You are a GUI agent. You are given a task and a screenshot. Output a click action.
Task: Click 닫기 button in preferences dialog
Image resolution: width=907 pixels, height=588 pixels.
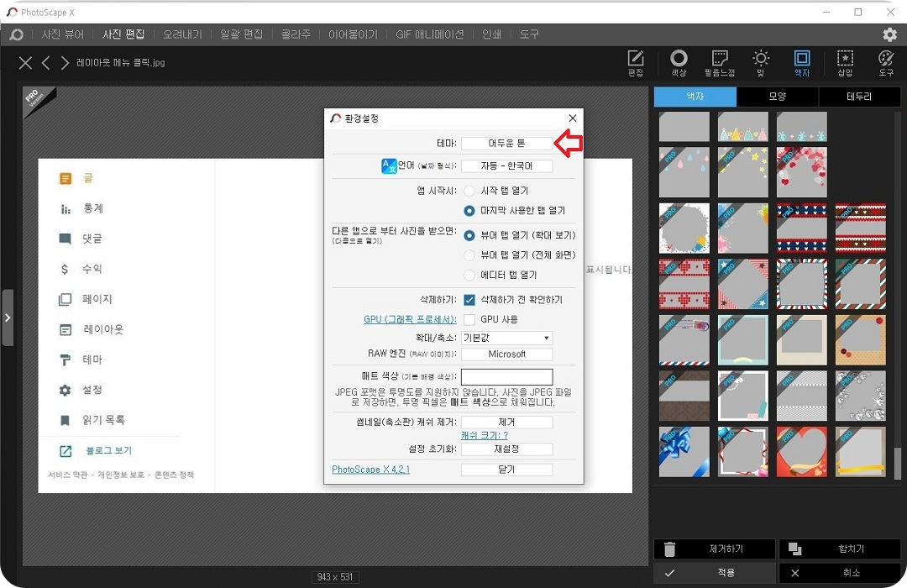coord(506,470)
